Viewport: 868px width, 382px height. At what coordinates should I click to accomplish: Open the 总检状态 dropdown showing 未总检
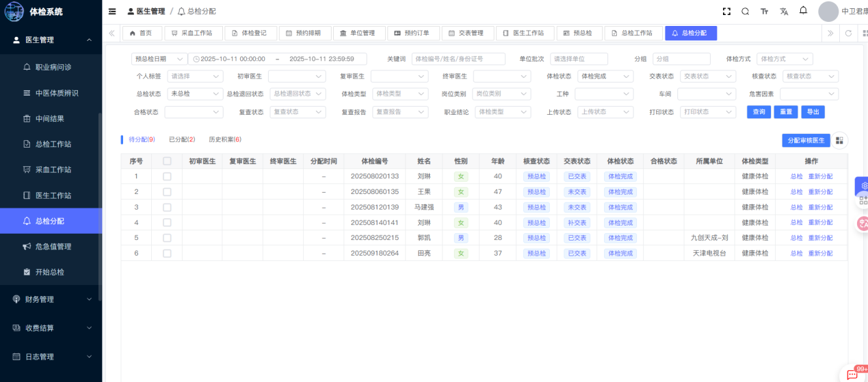point(195,94)
